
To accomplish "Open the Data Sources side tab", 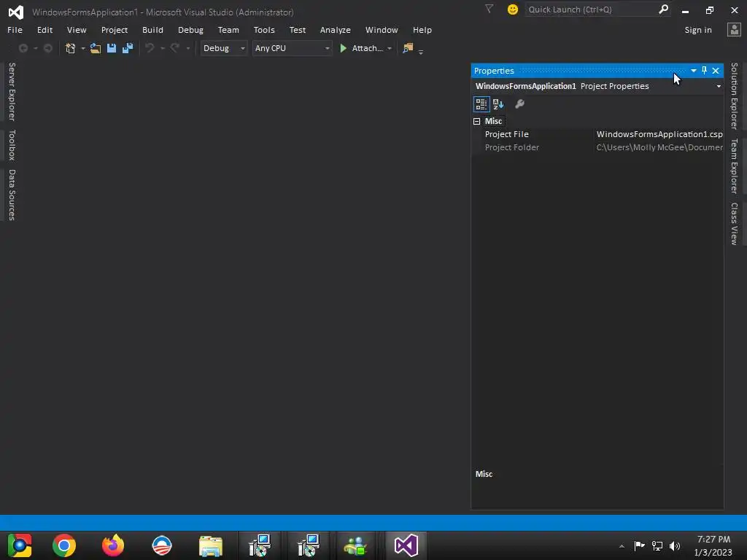I will [x=12, y=195].
